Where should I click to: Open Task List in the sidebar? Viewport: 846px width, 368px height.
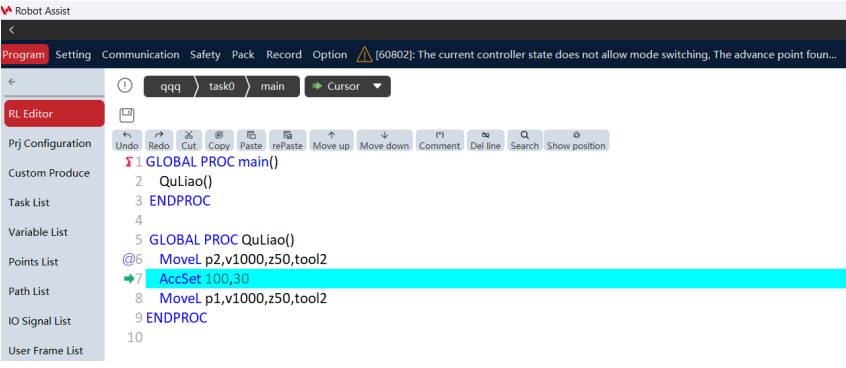(29, 203)
